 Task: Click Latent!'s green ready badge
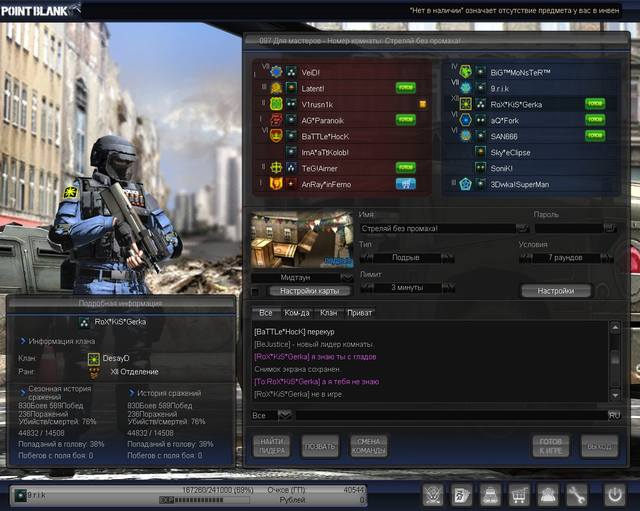tap(406, 87)
